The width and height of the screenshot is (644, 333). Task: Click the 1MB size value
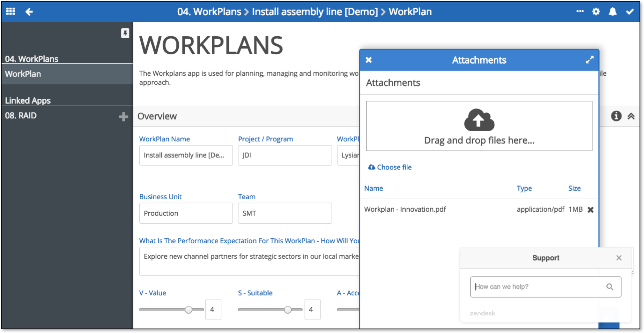[x=575, y=209]
